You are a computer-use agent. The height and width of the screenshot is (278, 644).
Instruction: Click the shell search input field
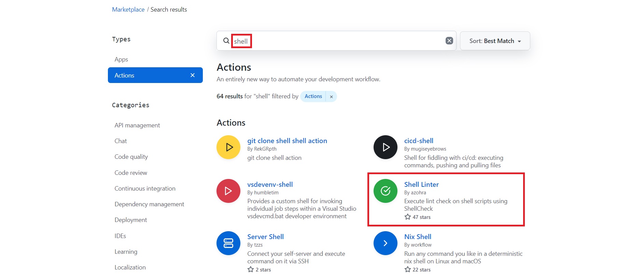pyautogui.click(x=336, y=41)
